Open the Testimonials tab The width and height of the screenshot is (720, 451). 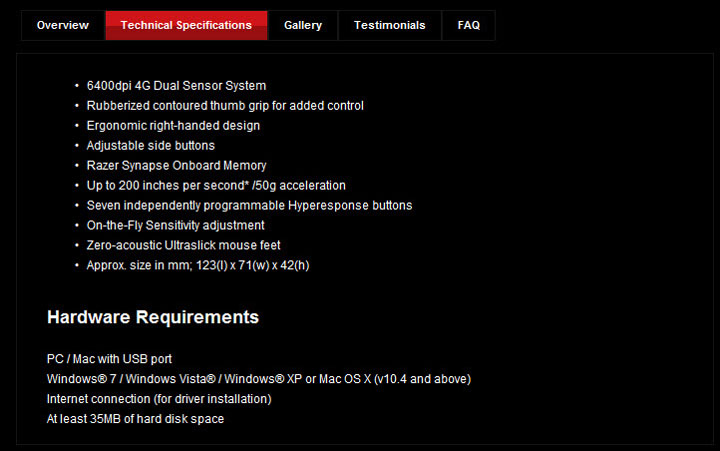[x=389, y=25]
